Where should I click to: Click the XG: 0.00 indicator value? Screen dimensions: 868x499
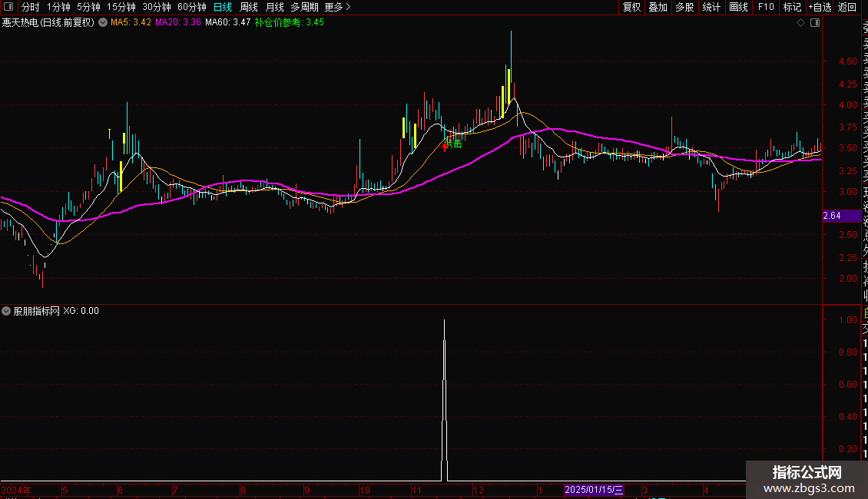(81, 311)
